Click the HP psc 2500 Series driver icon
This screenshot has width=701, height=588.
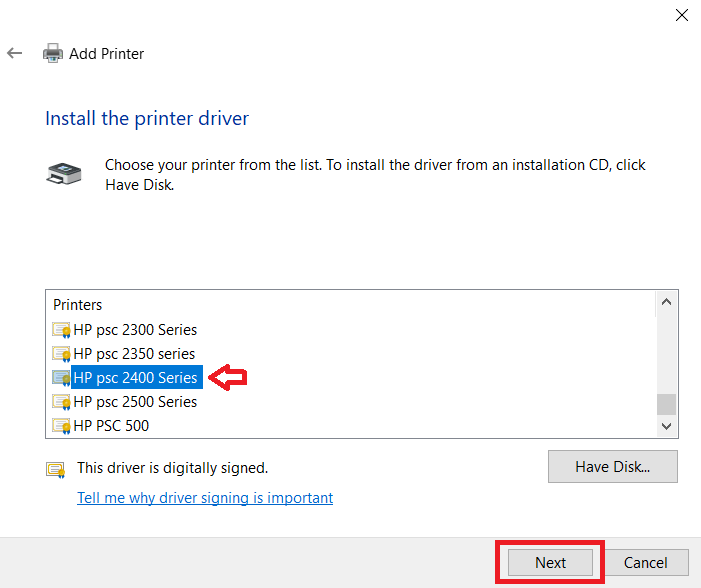point(61,402)
